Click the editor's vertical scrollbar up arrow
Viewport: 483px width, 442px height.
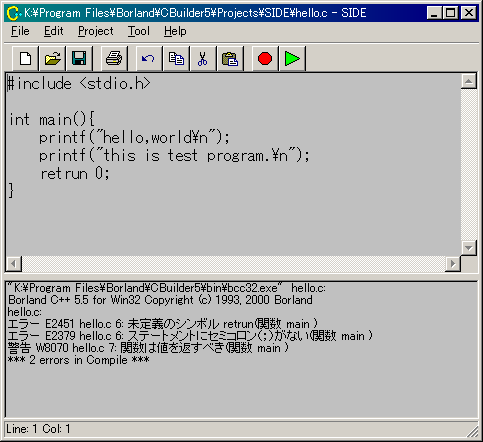[469, 81]
